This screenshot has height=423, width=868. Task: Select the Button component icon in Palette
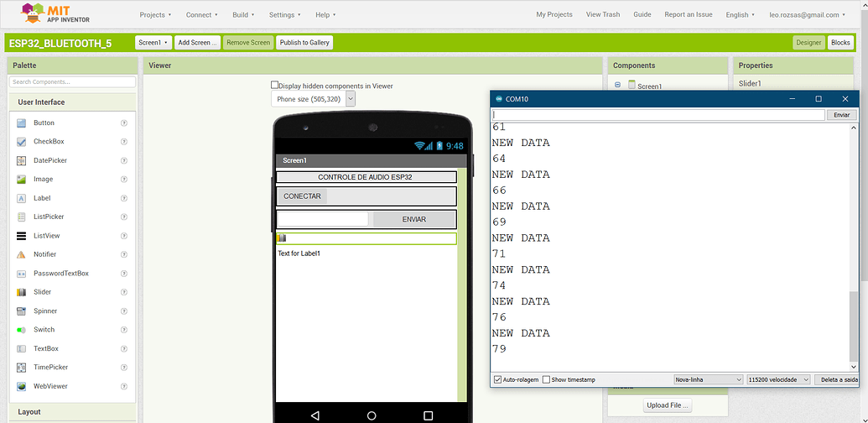(x=22, y=123)
